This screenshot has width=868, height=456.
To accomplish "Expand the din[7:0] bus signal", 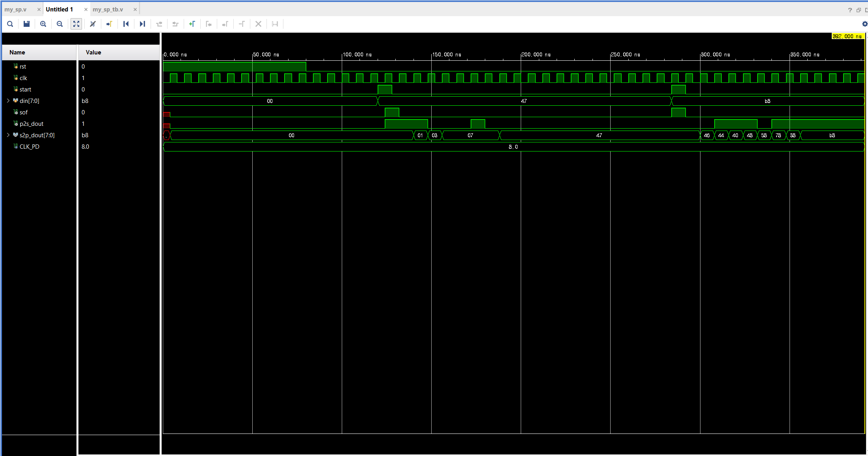I will 8,101.
